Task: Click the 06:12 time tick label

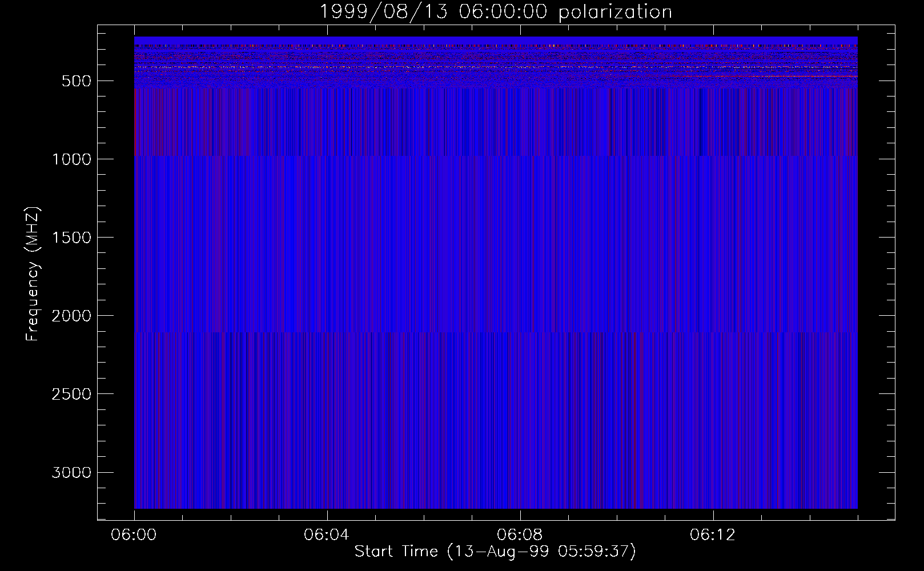Action: click(713, 535)
